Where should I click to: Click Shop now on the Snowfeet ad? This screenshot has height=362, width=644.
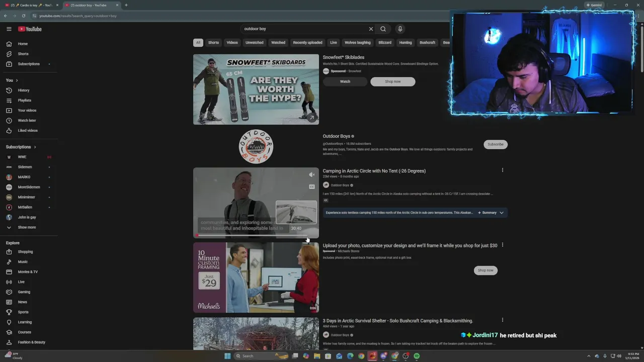tap(392, 81)
